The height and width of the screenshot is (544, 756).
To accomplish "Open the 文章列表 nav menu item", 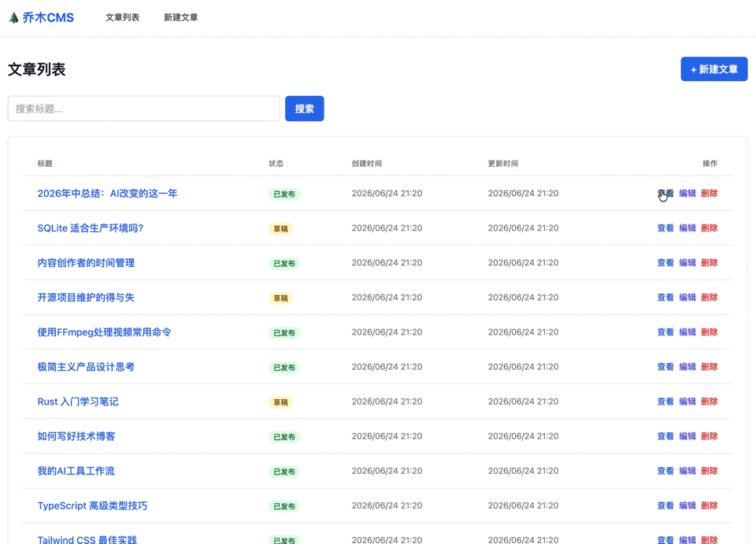I will tap(123, 17).
